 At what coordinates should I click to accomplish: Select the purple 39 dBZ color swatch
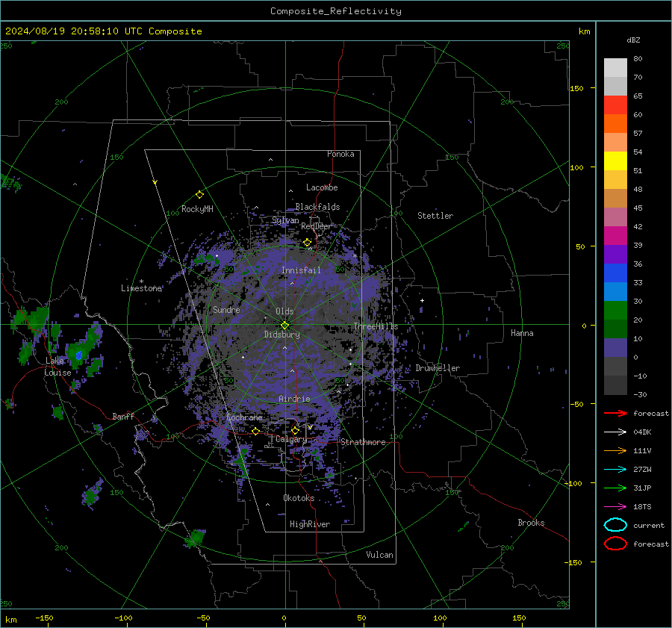click(x=615, y=254)
